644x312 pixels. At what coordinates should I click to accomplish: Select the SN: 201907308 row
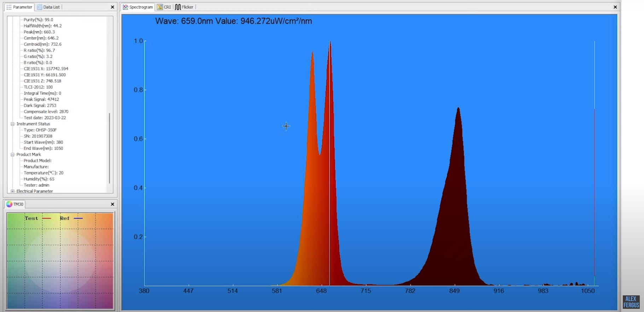tap(38, 136)
